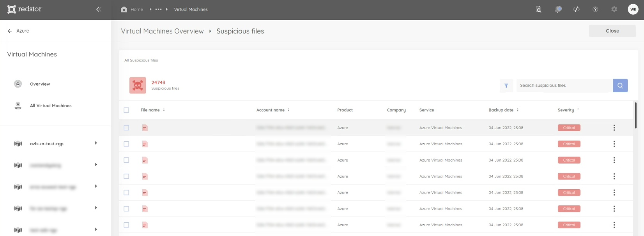Open second row three-dot actions menu
This screenshot has height=236, width=644.
614,144
